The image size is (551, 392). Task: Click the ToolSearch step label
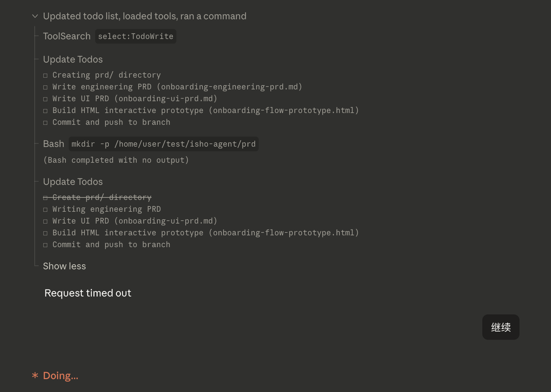67,36
